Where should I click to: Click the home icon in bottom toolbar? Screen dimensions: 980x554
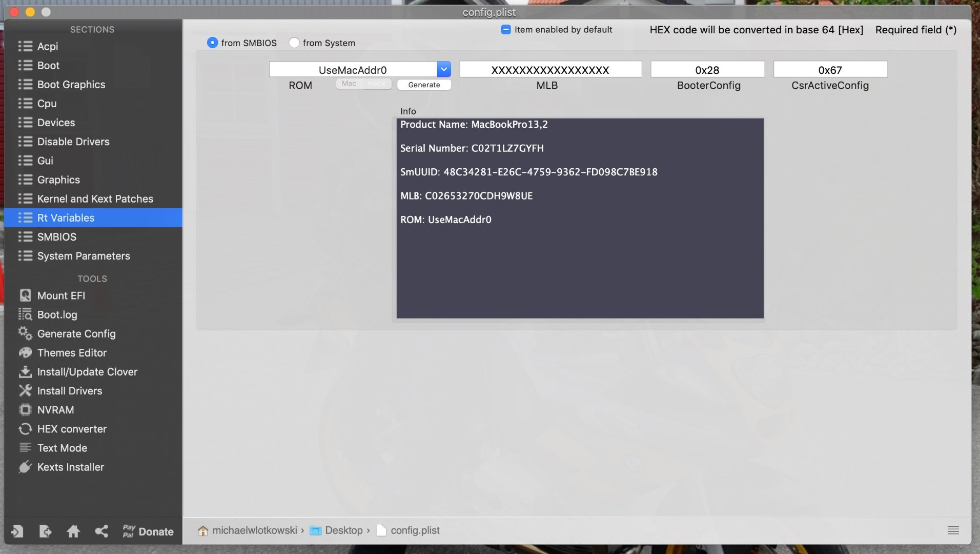pos(73,531)
